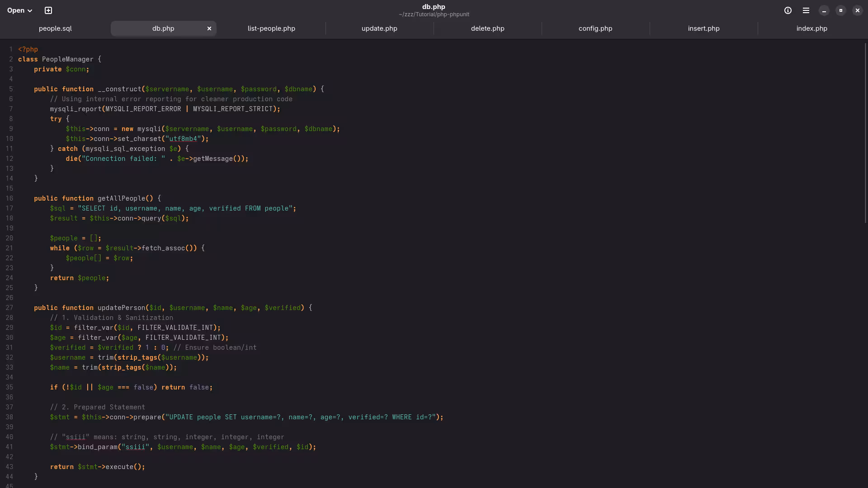Expand the Open dropdown button
868x488 pixels.
pyautogui.click(x=20, y=10)
